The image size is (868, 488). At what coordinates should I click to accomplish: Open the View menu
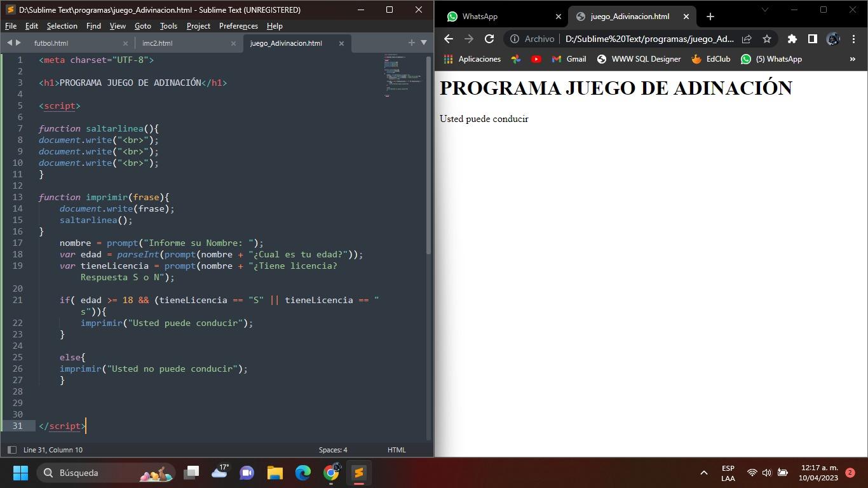coord(118,26)
